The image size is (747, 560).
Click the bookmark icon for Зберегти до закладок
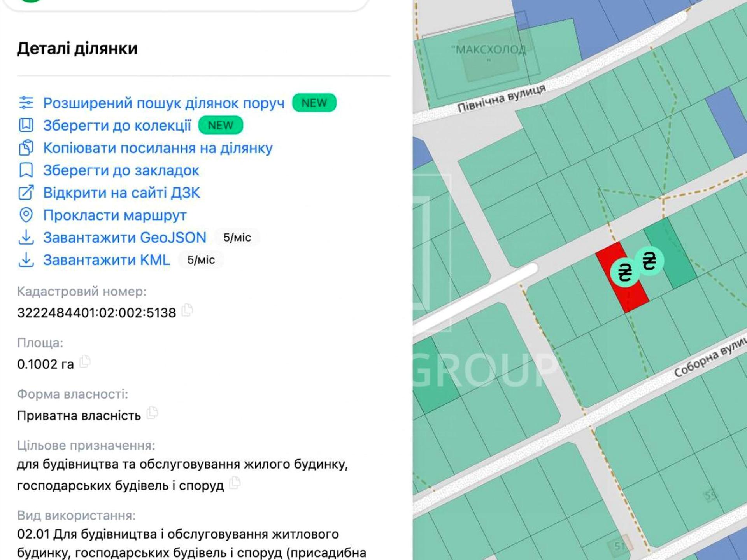(x=26, y=170)
